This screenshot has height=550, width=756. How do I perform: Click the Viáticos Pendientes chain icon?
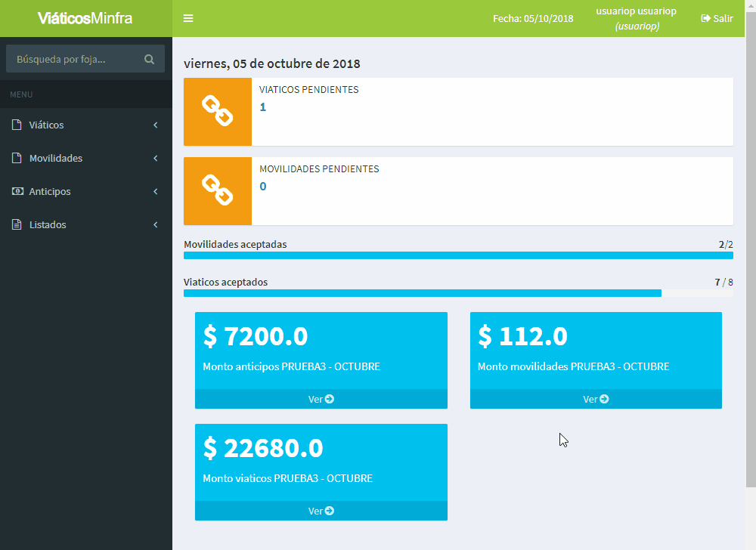pos(217,112)
